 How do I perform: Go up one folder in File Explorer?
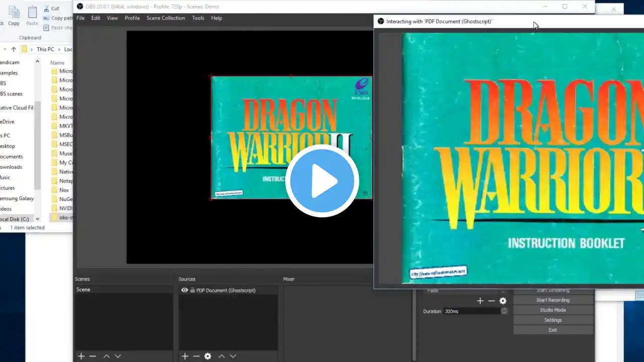(13, 49)
